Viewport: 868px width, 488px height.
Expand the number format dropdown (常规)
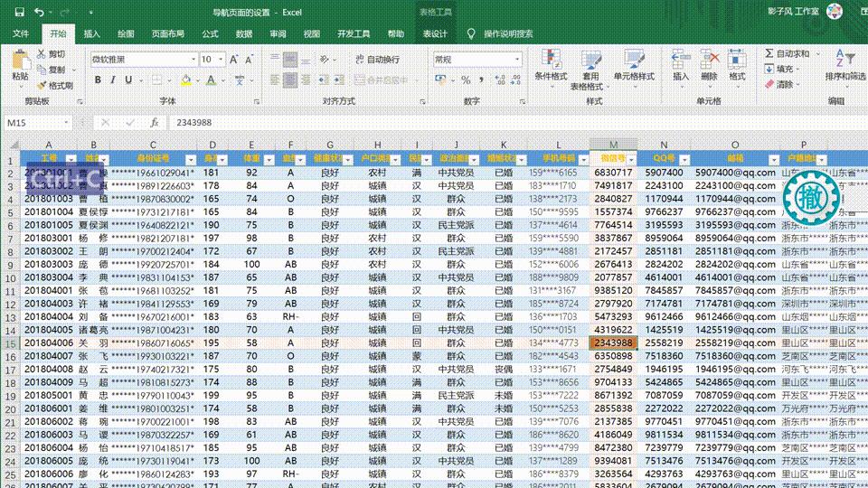click(516, 60)
